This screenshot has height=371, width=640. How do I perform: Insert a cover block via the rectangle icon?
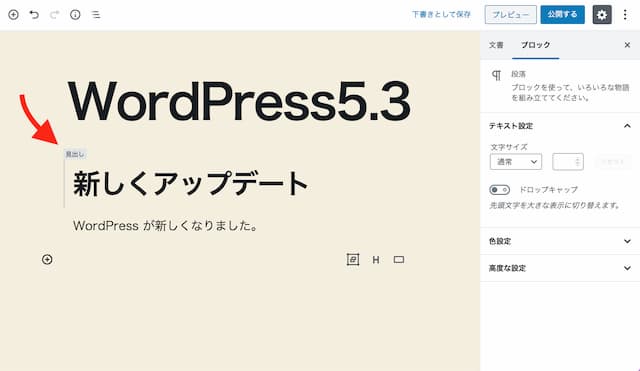coord(399,260)
